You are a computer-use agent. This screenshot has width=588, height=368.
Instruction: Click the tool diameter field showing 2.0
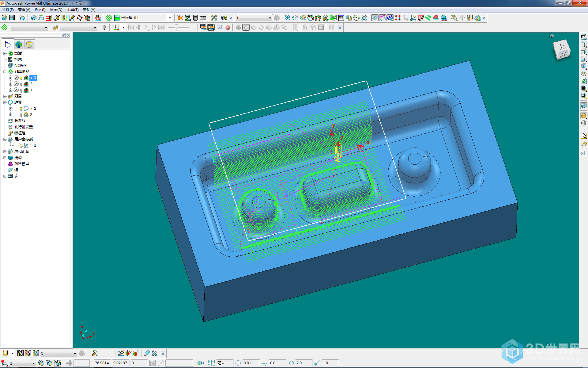click(304, 363)
